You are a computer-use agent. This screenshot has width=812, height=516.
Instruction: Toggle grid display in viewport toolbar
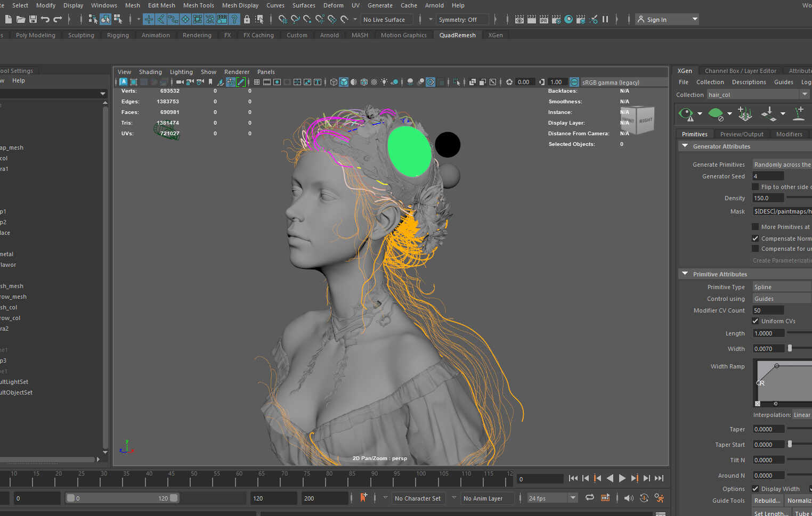[257, 82]
